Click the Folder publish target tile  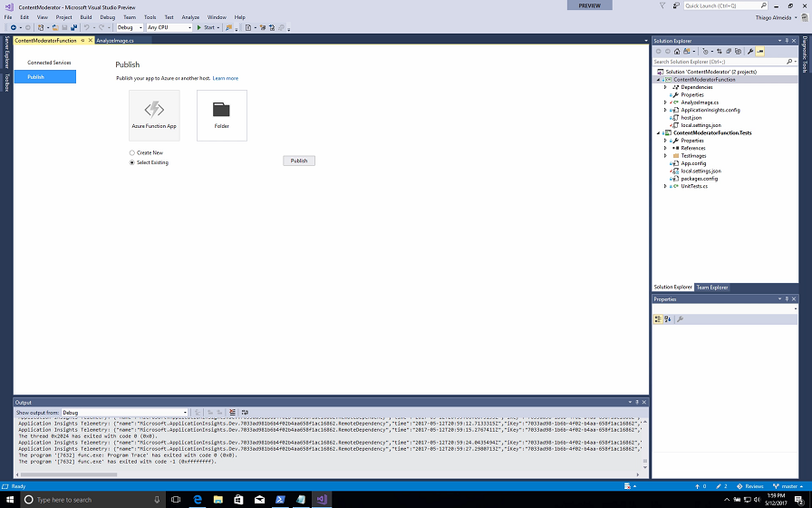click(x=222, y=115)
